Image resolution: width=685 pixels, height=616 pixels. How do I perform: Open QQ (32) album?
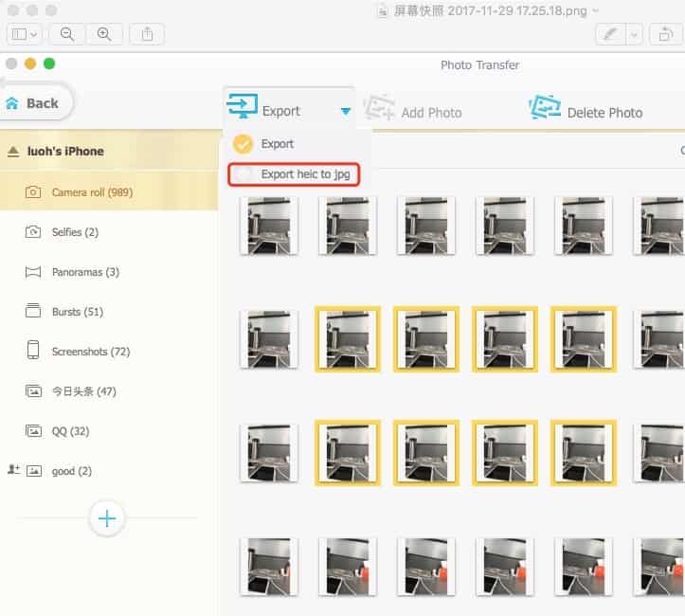point(70,431)
